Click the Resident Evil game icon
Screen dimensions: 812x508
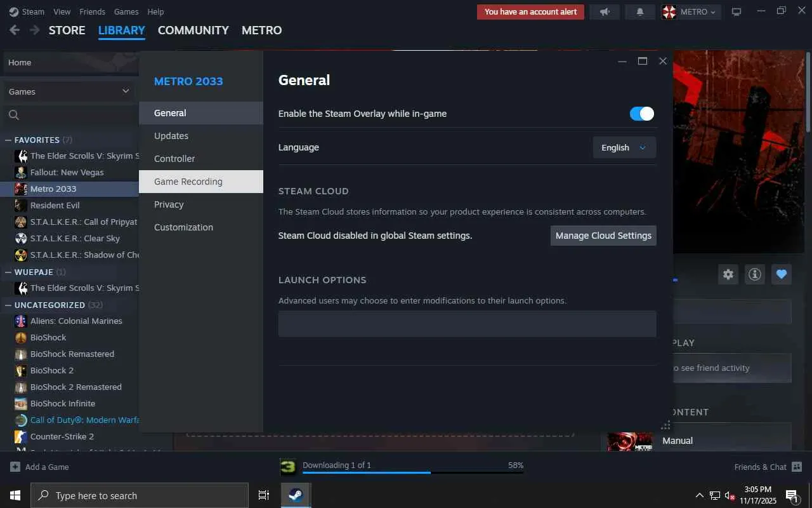click(x=21, y=206)
